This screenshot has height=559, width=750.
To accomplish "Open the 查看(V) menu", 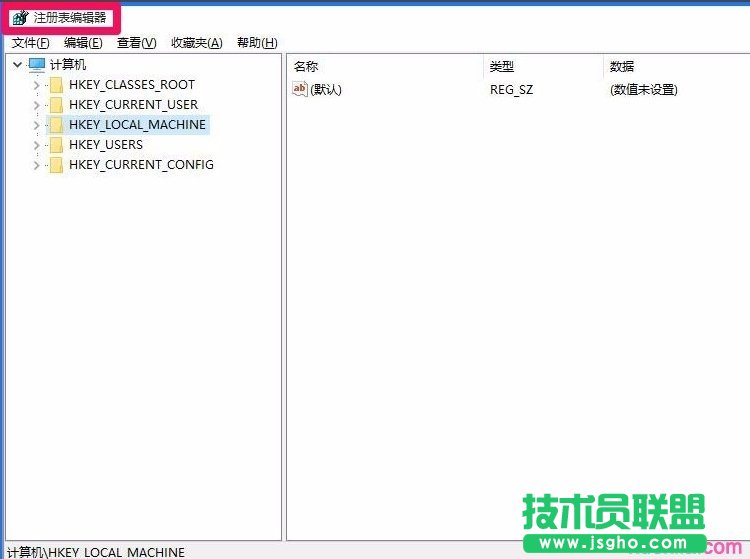I will pos(136,43).
